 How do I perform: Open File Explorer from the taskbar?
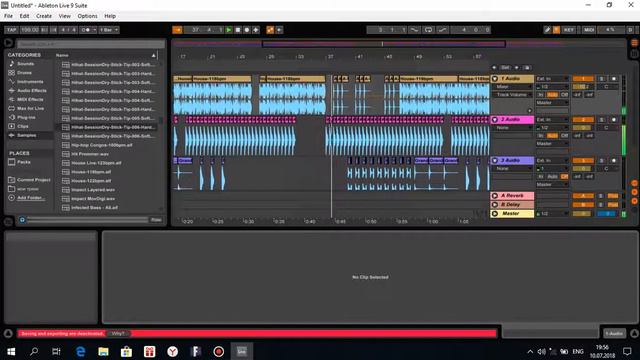[x=103, y=351]
